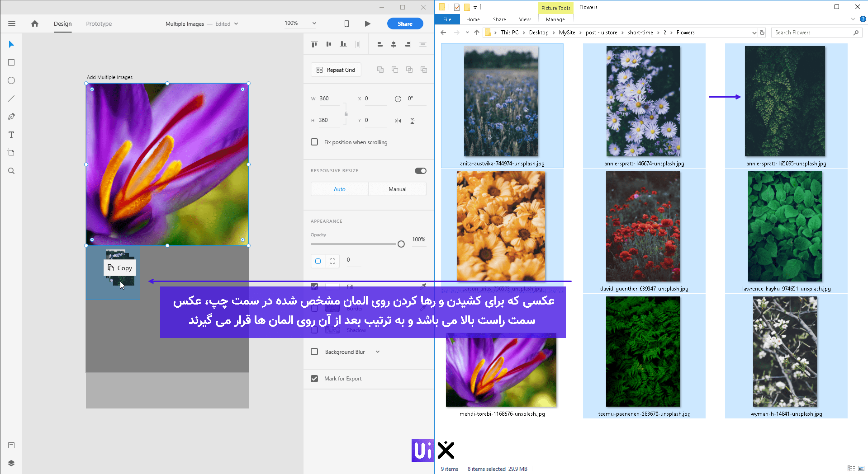Click the boolean Subtract icon
This screenshot has width=868, height=474.
(395, 70)
